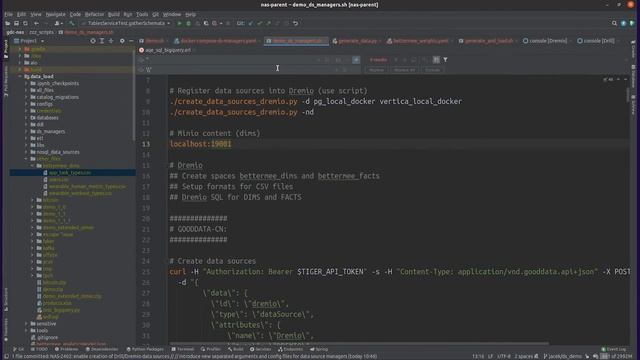Expand the configs folder
640x360 pixels.
coord(27,104)
